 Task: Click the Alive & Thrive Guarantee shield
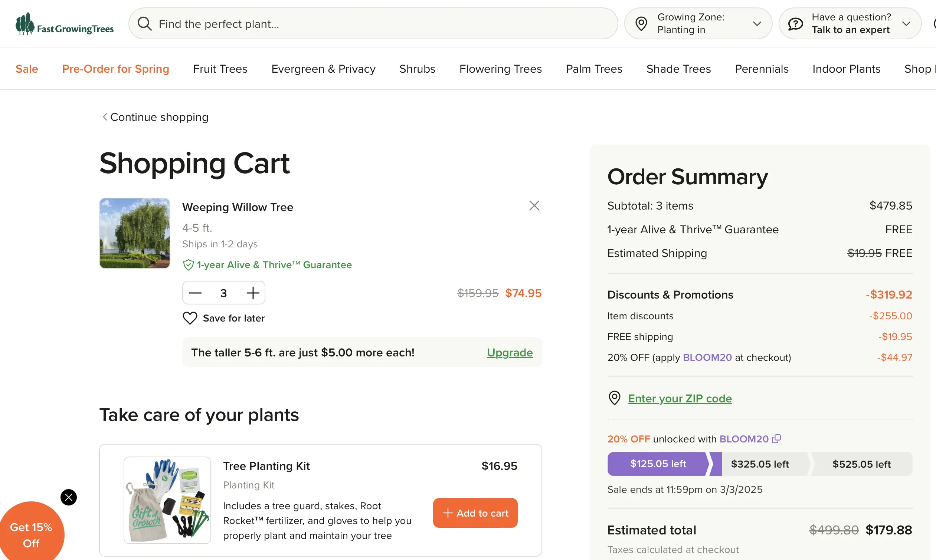(188, 265)
